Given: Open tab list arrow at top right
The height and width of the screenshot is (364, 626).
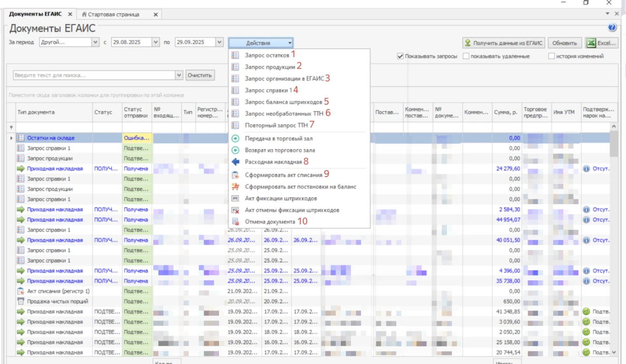Looking at the screenshot, I should (x=608, y=14).
